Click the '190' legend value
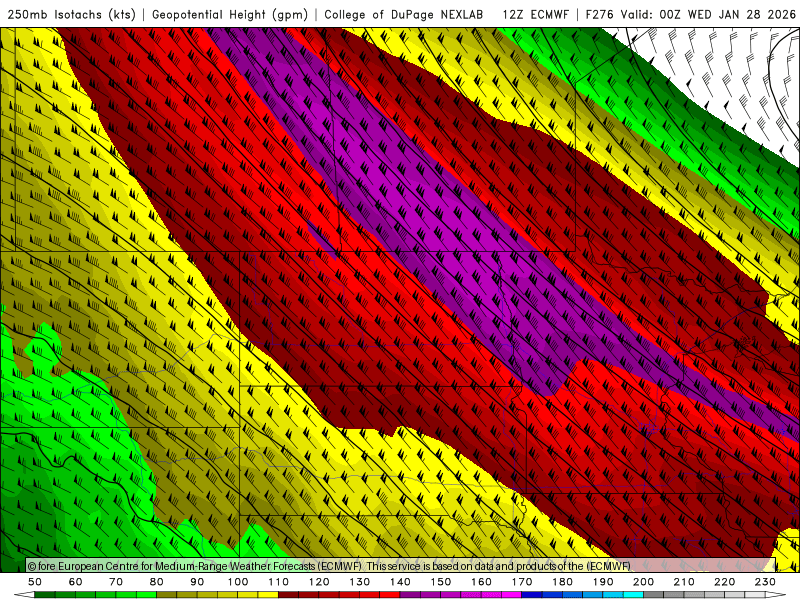 (603, 582)
